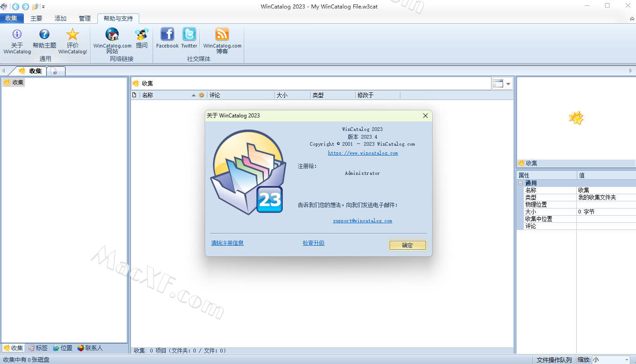Open the WinCatalog.com 博客 RSS icon
Viewport: 636px width, 364px height.
pyautogui.click(x=222, y=35)
